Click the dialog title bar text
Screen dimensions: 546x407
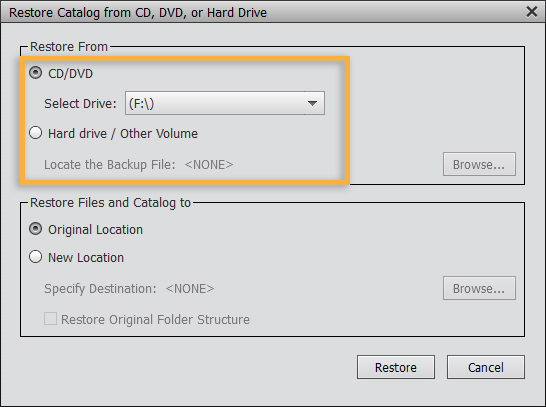[138, 13]
